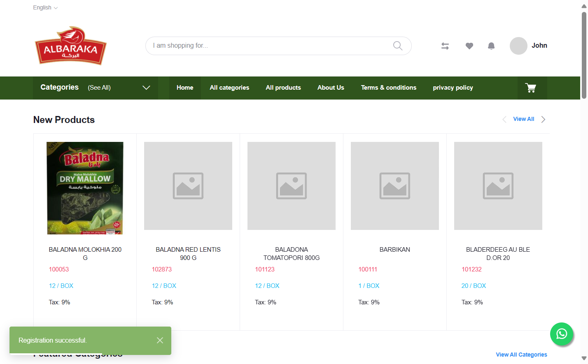The width and height of the screenshot is (588, 364).
Task: Click the (See All) categories link
Action: [x=99, y=88]
